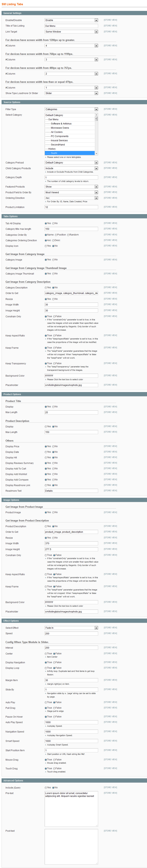Choose Position for Categories Order By

pyautogui.click(x=56, y=235)
